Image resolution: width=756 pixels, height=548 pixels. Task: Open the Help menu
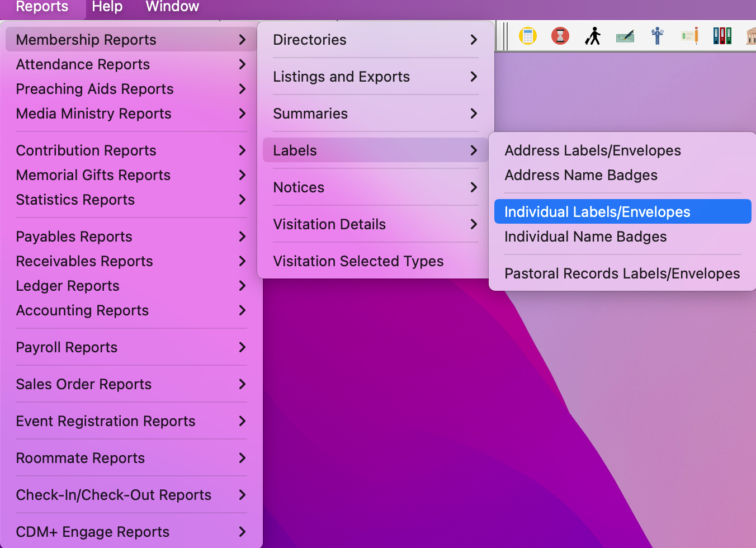tap(107, 8)
